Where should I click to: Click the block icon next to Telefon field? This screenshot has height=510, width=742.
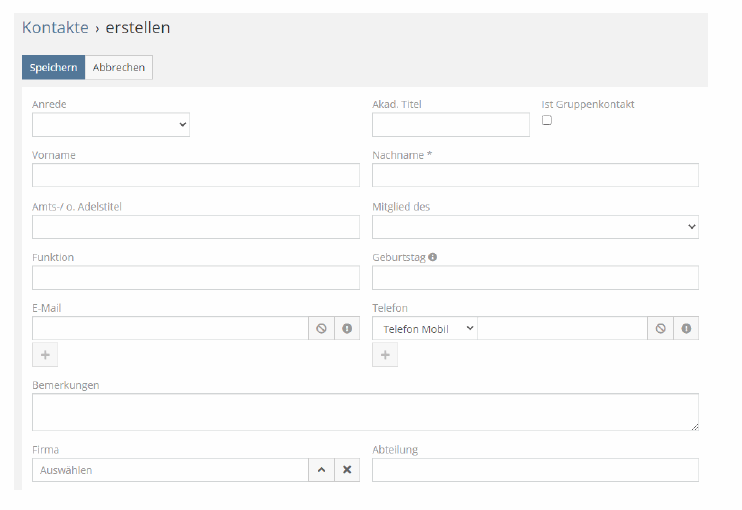[x=660, y=328]
